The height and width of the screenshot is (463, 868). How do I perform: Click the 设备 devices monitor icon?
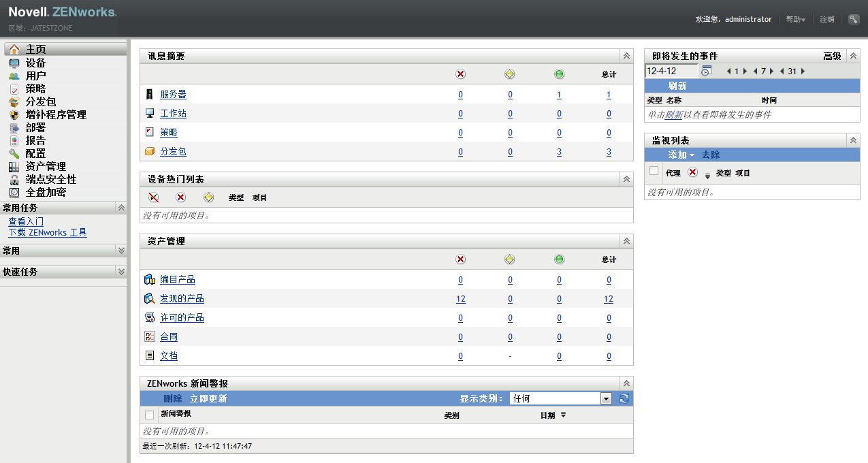coord(14,63)
